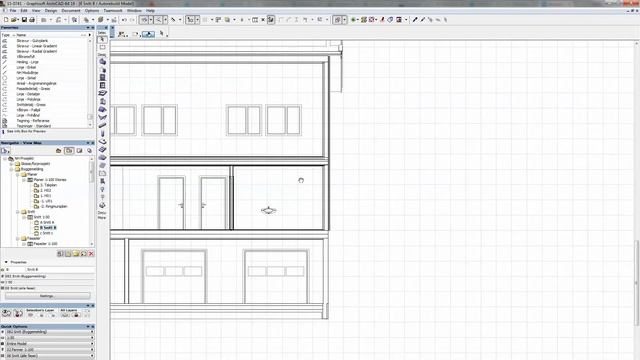Click the Name column header in Favorites
The image size is (640, 360).
21,35
